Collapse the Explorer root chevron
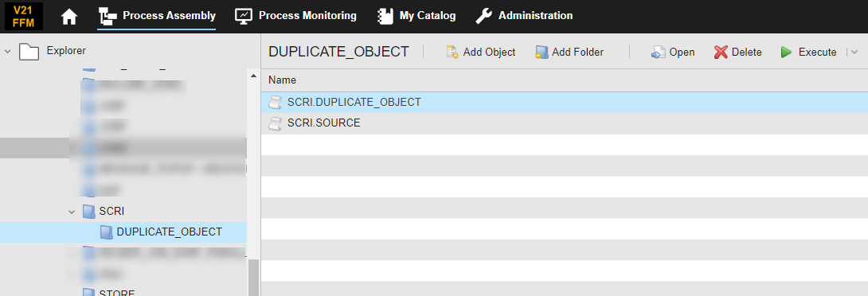 pyautogui.click(x=7, y=51)
